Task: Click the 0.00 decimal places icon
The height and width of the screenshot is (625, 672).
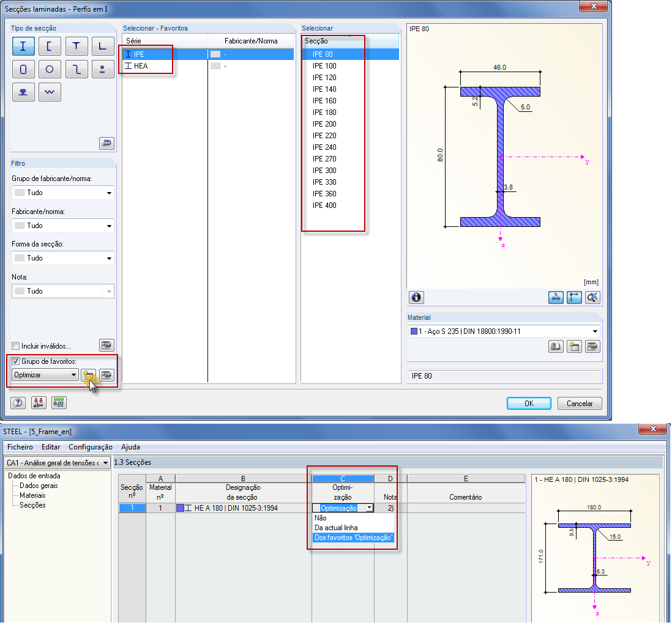Action: [59, 402]
